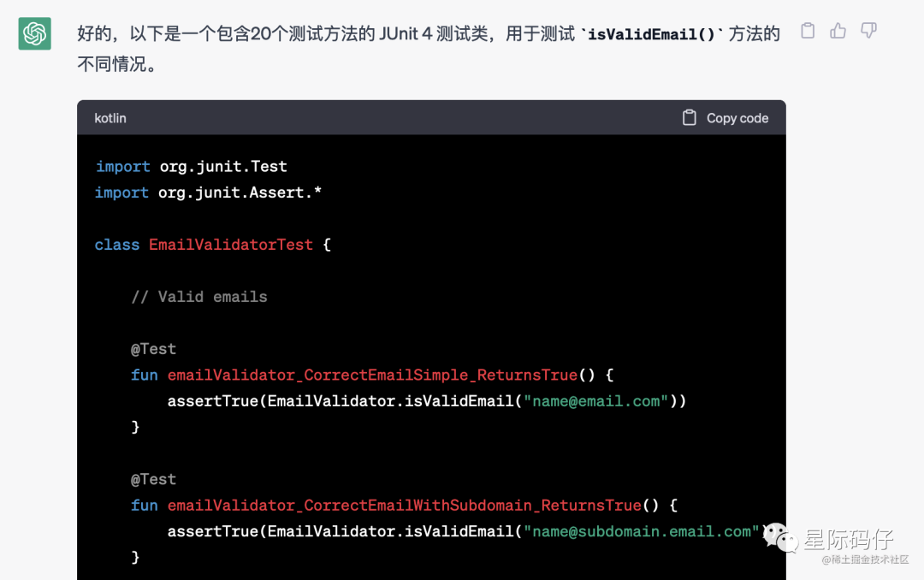Click the ChatGPT avatar icon
Viewport: 924px width, 580px height.
[35, 33]
